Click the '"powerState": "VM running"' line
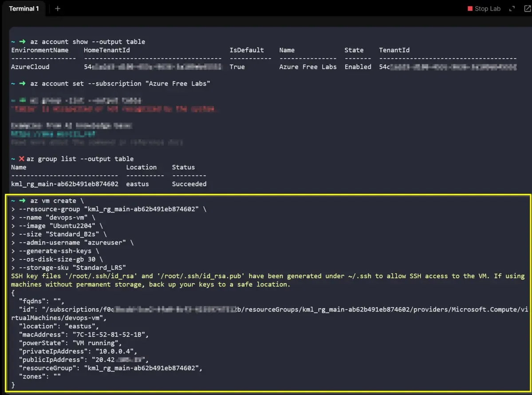This screenshot has height=395, width=532. click(70, 343)
